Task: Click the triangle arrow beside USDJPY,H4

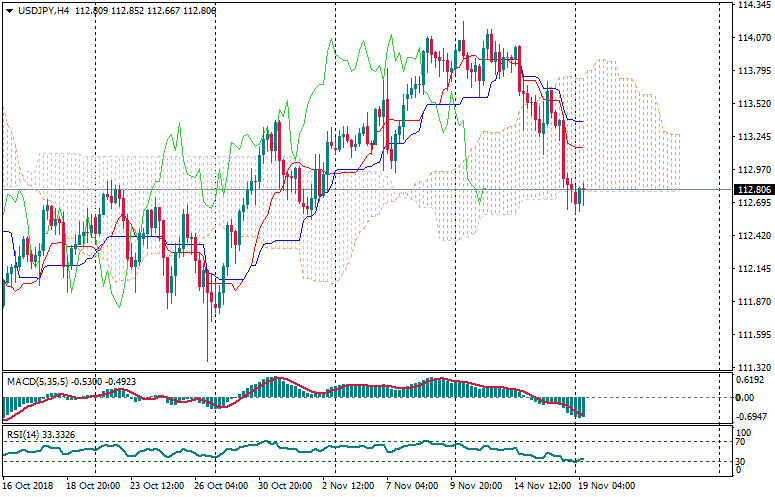Action: pyautogui.click(x=9, y=9)
